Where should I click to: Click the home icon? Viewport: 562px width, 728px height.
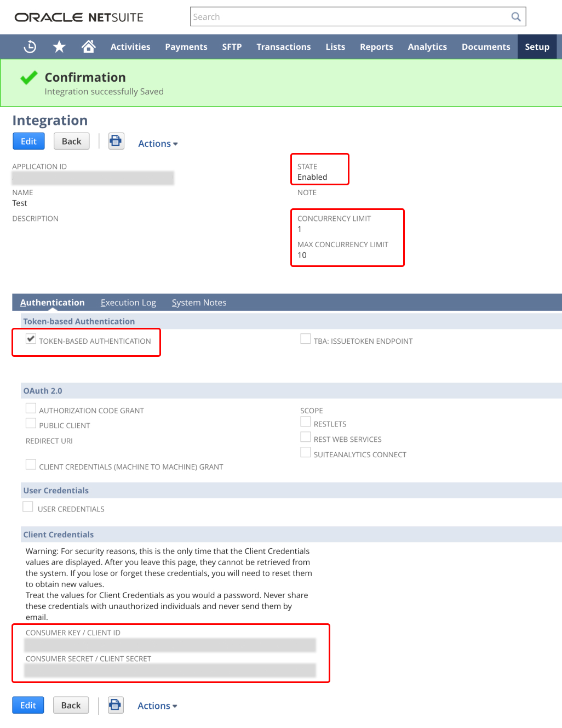coord(88,47)
